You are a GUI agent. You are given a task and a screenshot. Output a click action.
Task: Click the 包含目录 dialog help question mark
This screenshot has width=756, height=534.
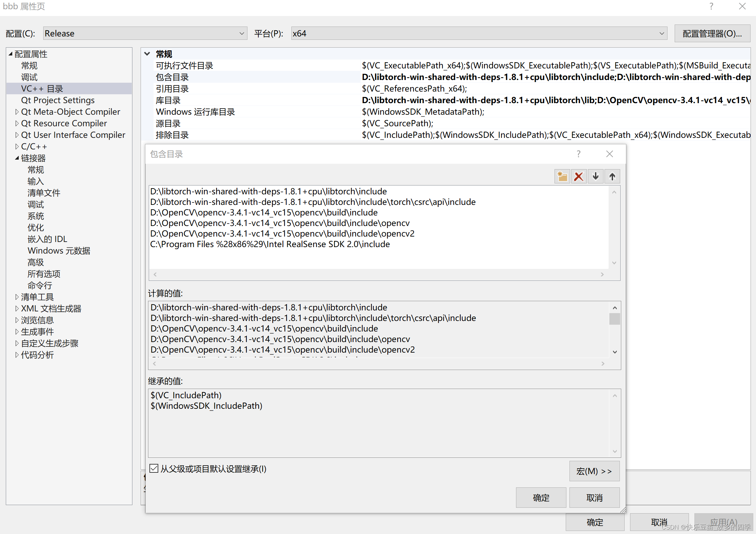[578, 154]
